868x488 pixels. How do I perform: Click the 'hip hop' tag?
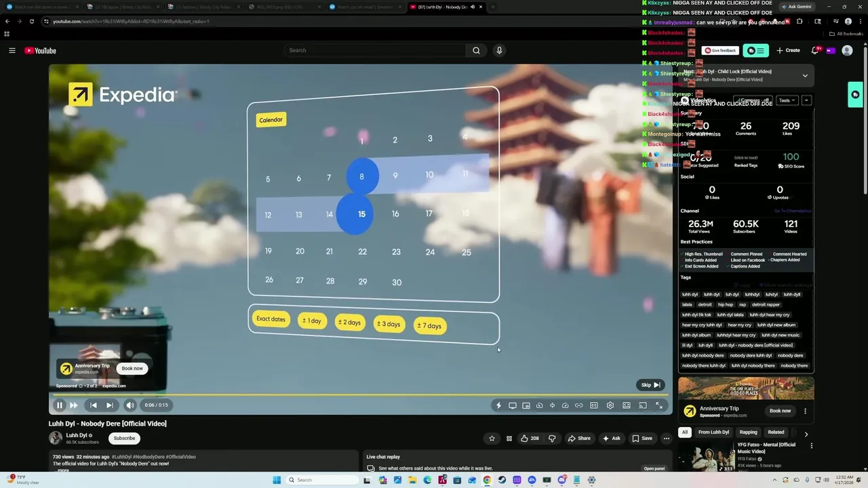point(725,305)
